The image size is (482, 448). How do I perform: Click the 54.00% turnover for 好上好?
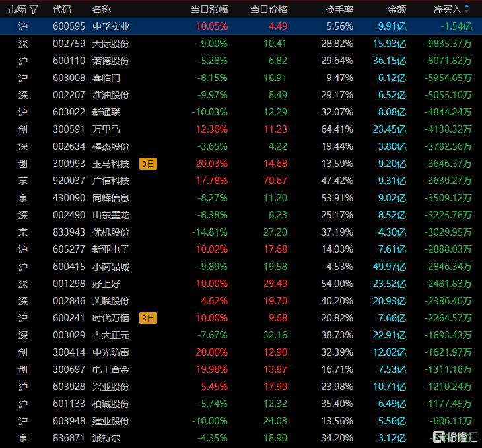point(337,284)
